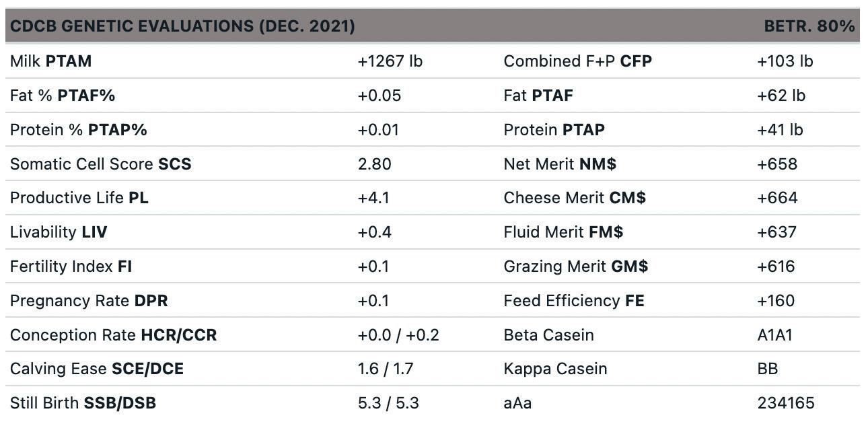The image size is (868, 426).
Task: Select the Productive Life PL label
Action: (x=79, y=198)
